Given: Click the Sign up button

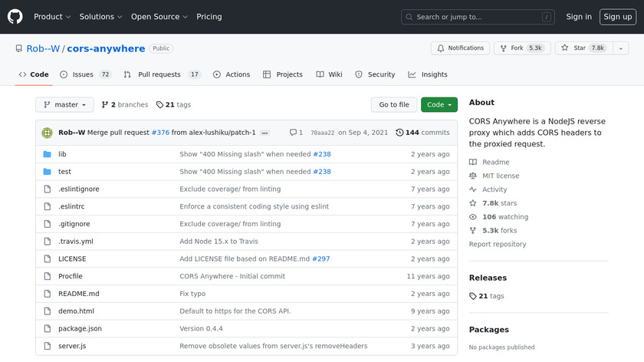Looking at the screenshot, I should pos(618,17).
